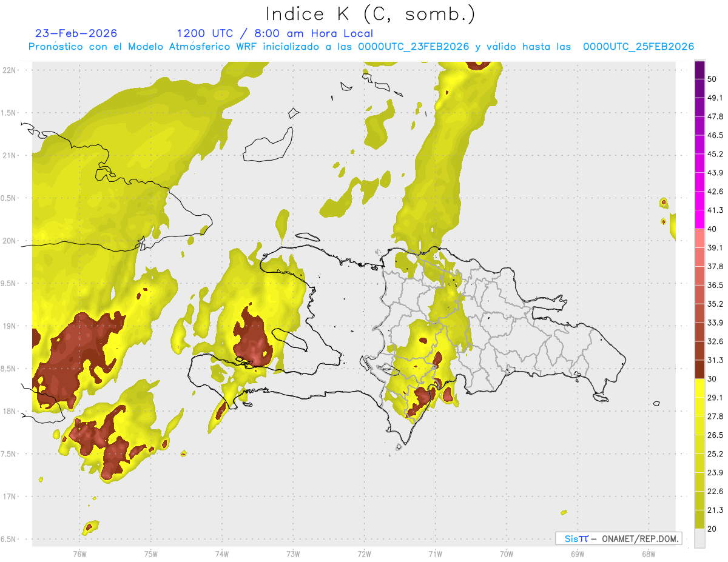This screenshot has height=562, width=728.
Task: Pick the magenta legend band between 40 and 41.3
Action: 699,219
